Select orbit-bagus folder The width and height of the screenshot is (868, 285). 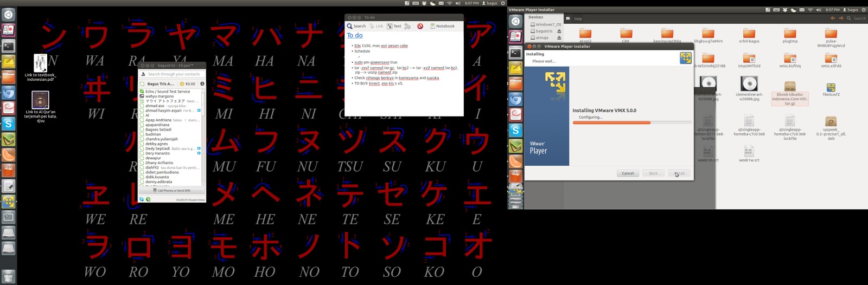pos(749,36)
